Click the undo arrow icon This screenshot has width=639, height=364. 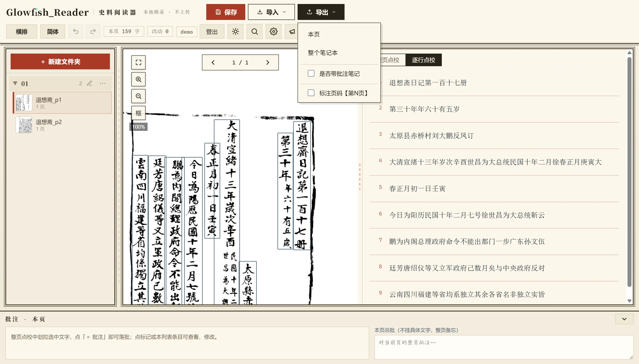pos(76,31)
